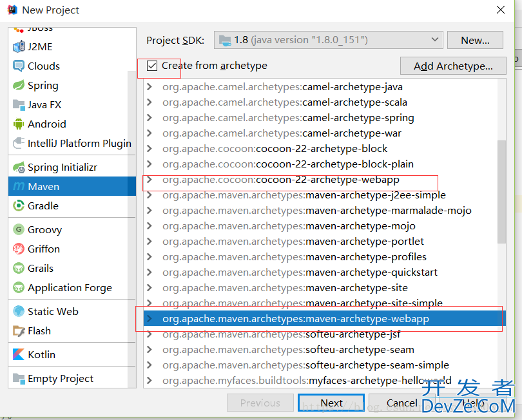Screen dimensions: 522x420
Task: Expand camel-archetype-scala entry
Action: pos(150,102)
